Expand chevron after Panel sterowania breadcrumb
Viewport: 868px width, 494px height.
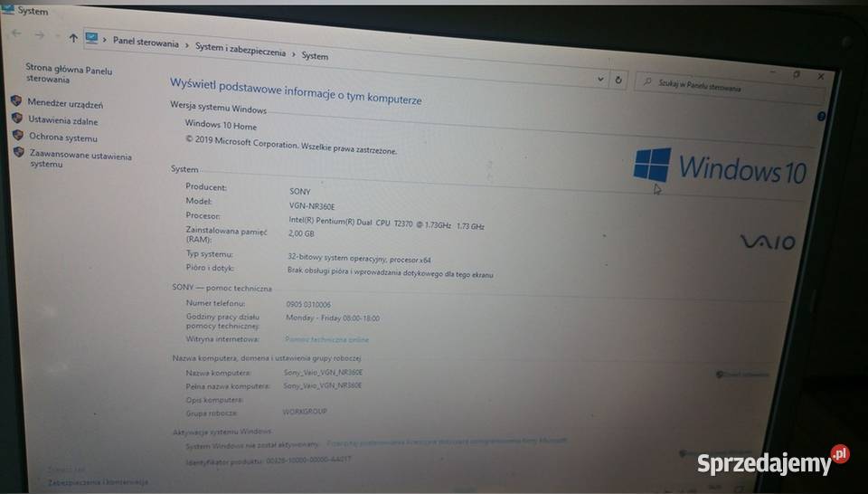tap(187, 45)
